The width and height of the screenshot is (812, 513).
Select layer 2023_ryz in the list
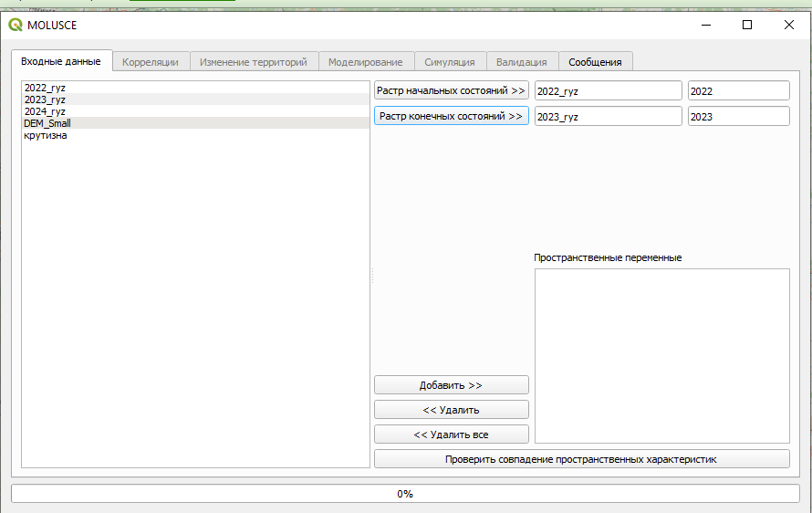coord(196,99)
